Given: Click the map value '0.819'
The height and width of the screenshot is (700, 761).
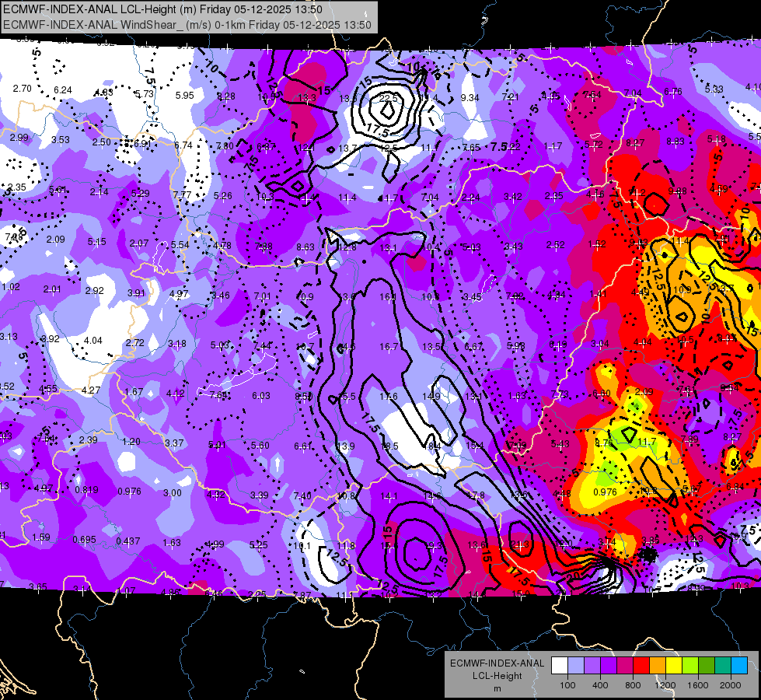Looking at the screenshot, I should coord(87,490).
